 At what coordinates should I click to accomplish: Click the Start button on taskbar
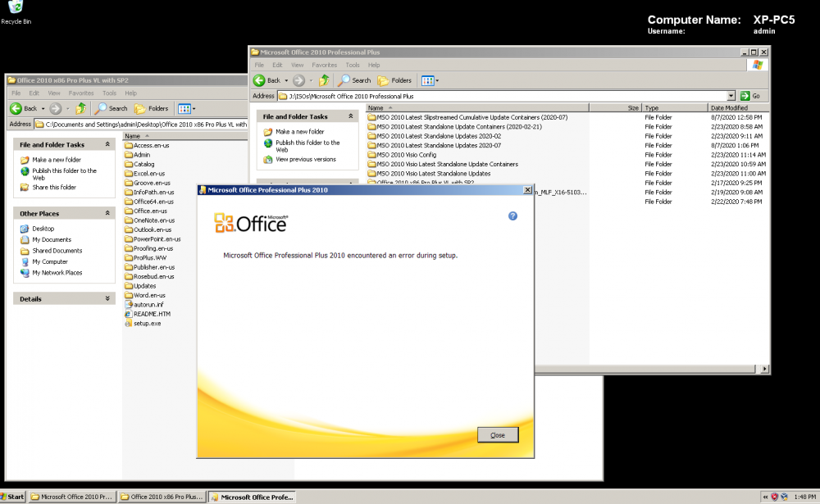point(14,497)
